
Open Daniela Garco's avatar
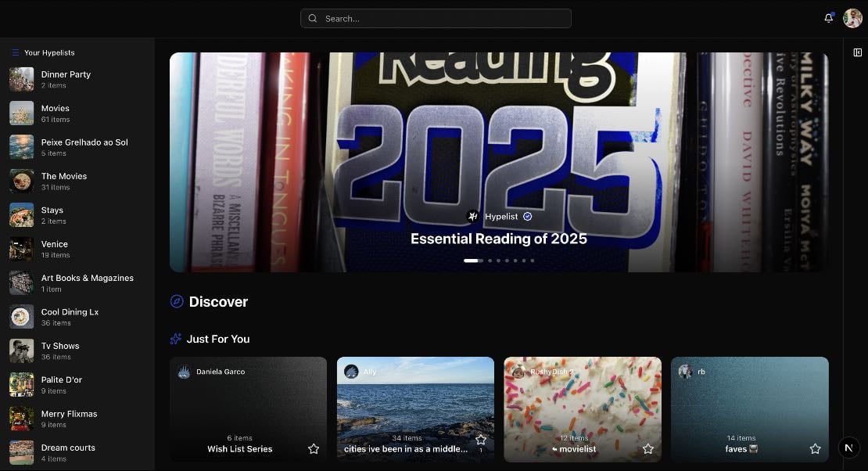pos(185,372)
